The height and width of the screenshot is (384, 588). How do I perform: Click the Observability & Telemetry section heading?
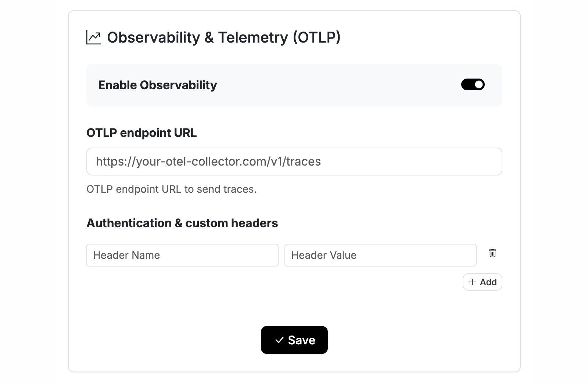[223, 37]
